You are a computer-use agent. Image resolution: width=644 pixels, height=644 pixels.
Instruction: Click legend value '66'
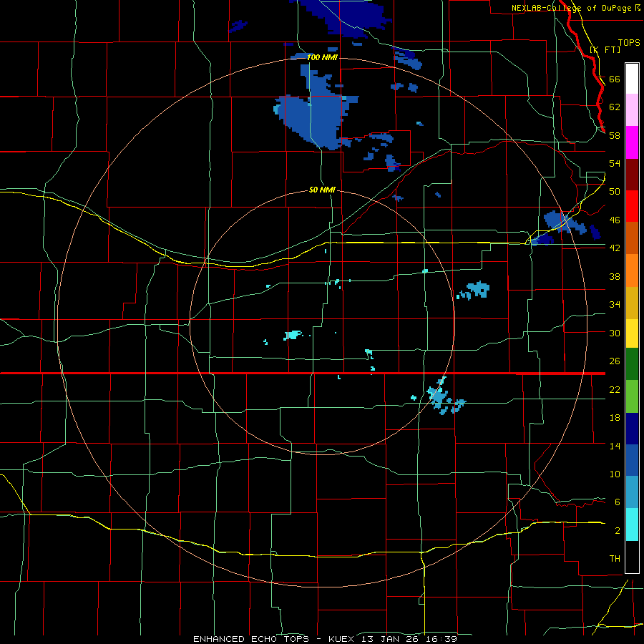coord(615,79)
